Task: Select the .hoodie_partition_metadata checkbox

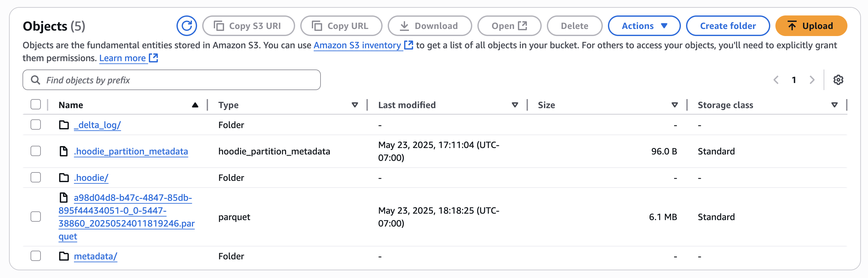Action: 36,151
